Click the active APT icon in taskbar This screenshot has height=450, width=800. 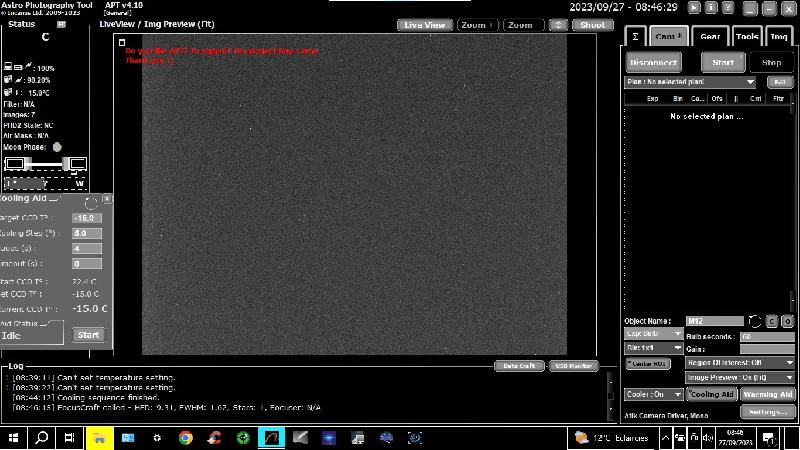(271, 438)
